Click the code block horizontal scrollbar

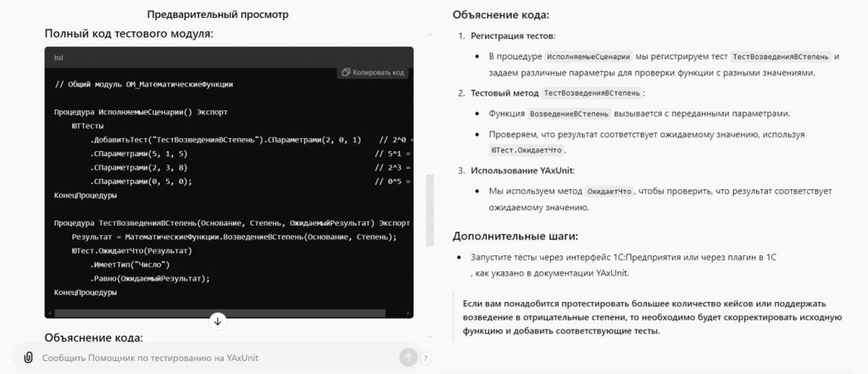[220, 313]
